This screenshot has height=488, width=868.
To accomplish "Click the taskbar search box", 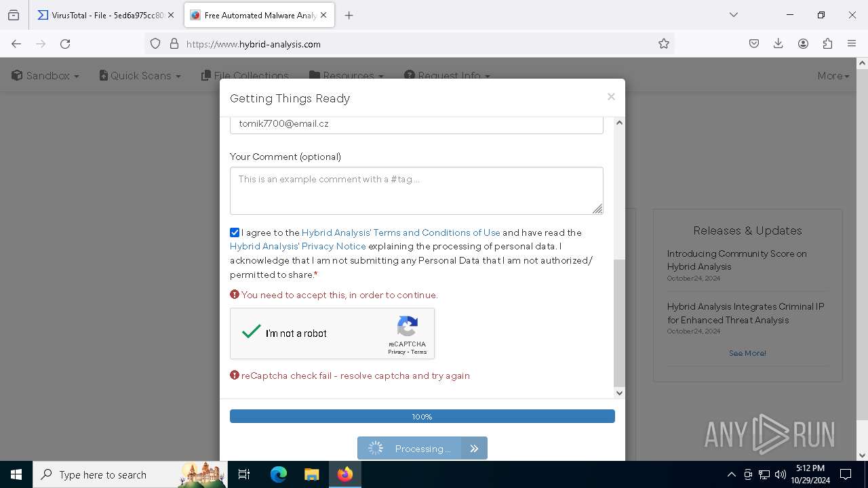I will tap(130, 474).
